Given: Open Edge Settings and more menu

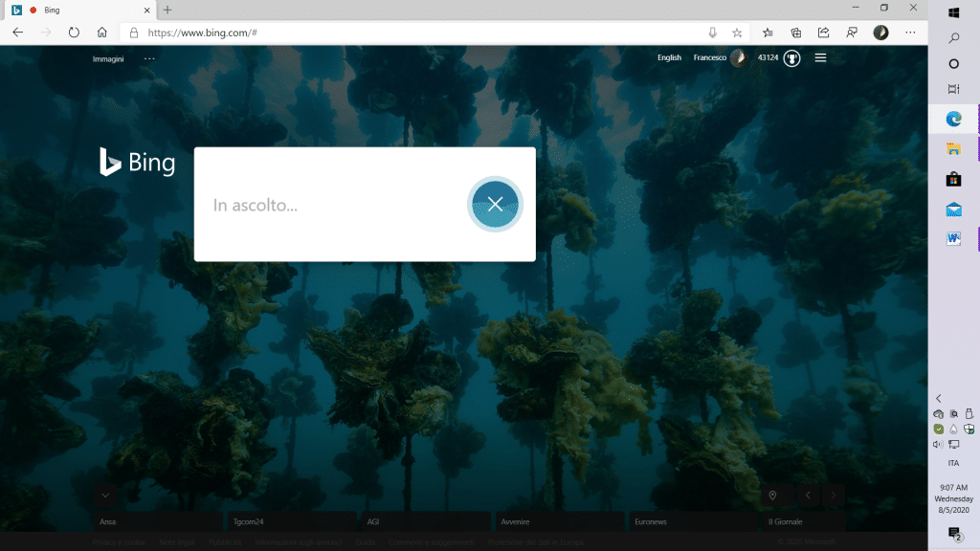Looking at the screenshot, I should tap(909, 33).
